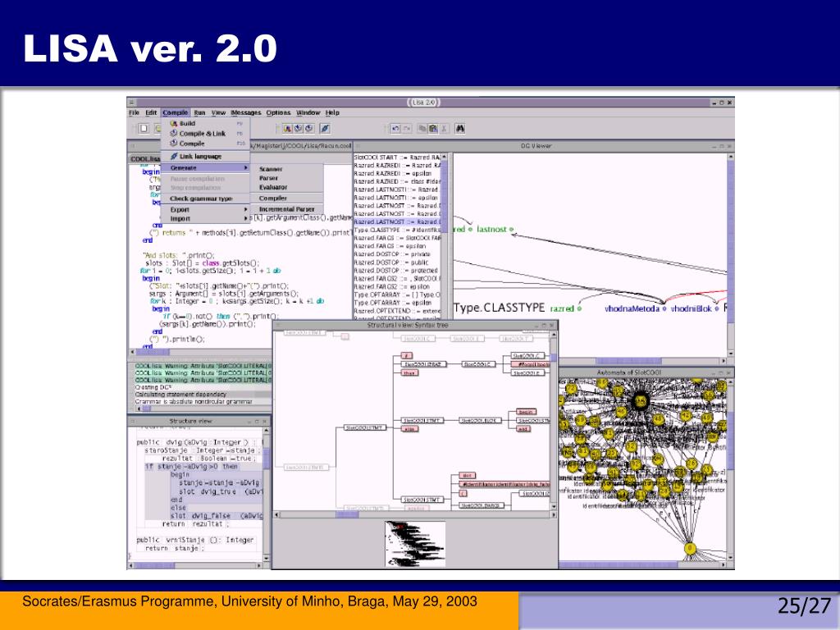Click Syntax tree horizontal scrollbar thumb

coord(347,515)
